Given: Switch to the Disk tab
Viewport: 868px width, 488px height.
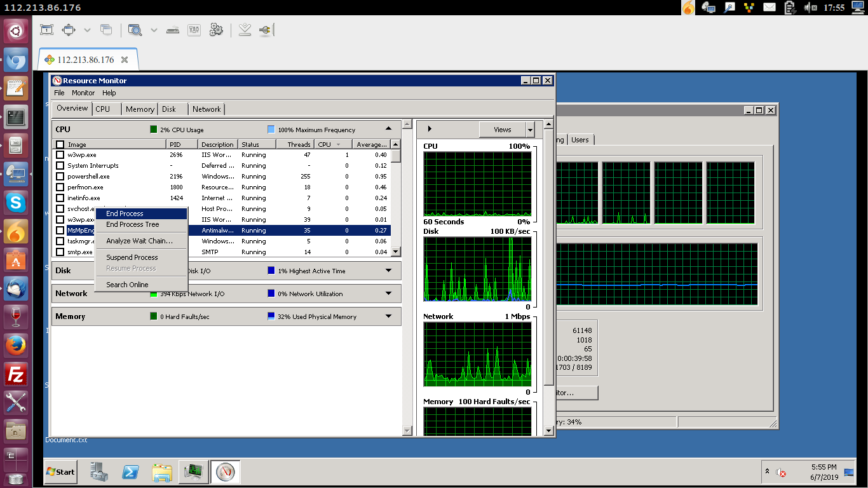Looking at the screenshot, I should (173, 109).
